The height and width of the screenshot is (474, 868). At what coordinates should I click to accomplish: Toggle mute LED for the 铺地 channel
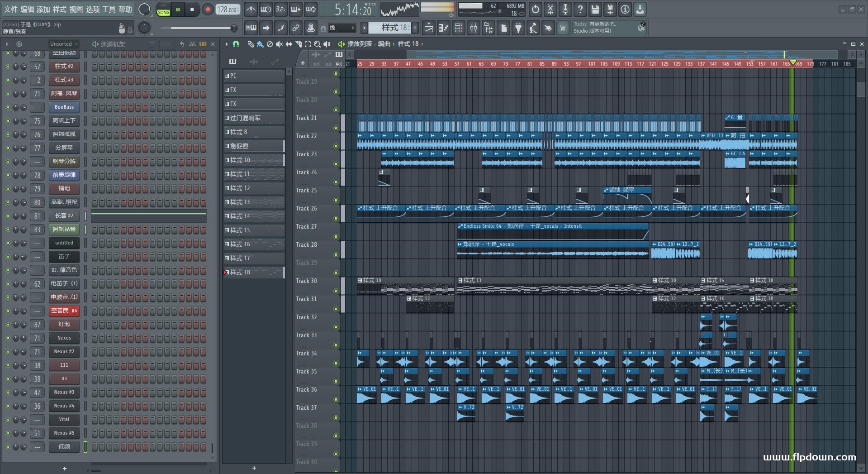click(x=8, y=189)
